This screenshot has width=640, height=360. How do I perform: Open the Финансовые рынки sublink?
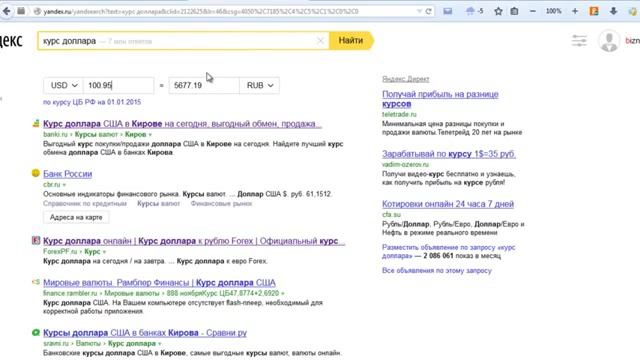point(221,203)
